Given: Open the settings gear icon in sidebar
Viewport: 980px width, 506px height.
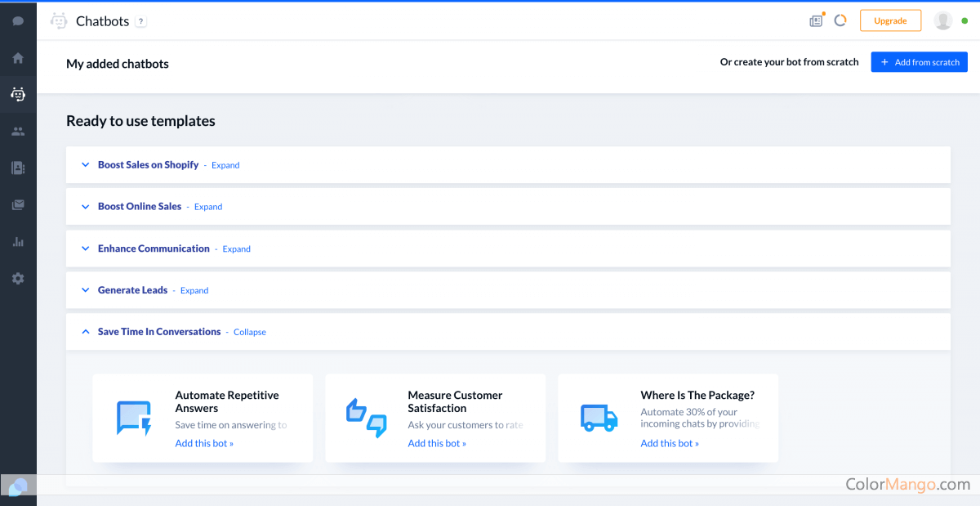Looking at the screenshot, I should click(x=18, y=279).
